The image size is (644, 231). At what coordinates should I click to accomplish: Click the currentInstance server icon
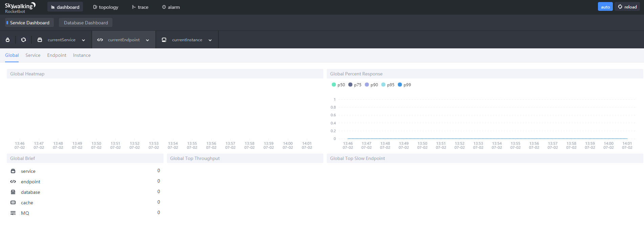[x=164, y=40]
